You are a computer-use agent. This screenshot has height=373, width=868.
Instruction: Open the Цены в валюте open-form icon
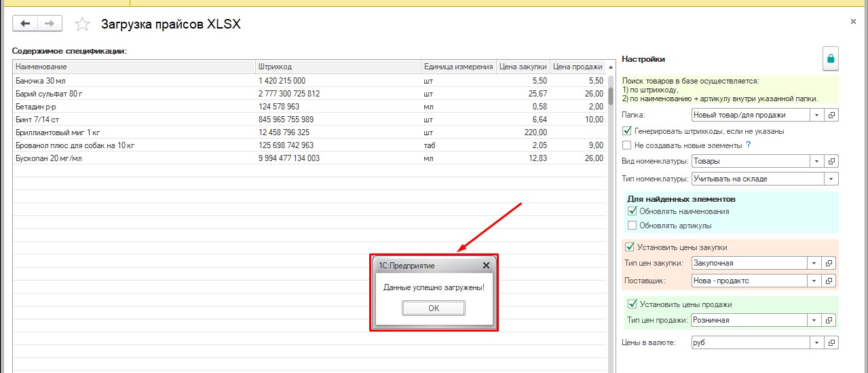(833, 342)
